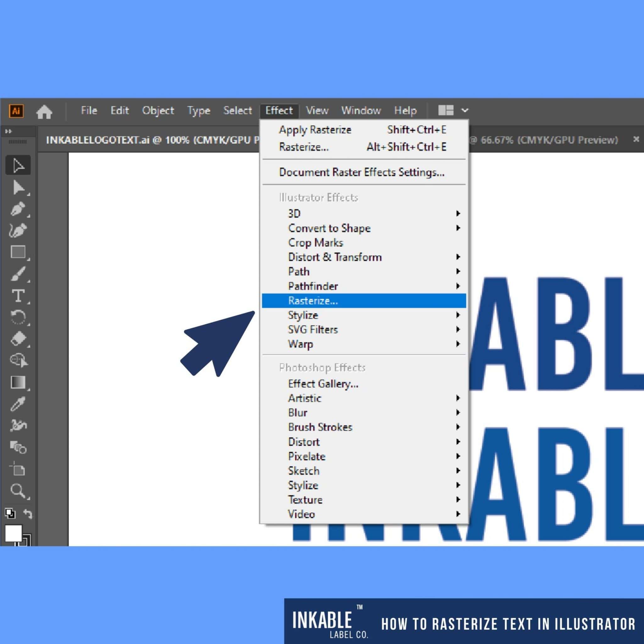Viewport: 644px width, 644px height.
Task: Select the Rectangle tool
Action: click(18, 252)
